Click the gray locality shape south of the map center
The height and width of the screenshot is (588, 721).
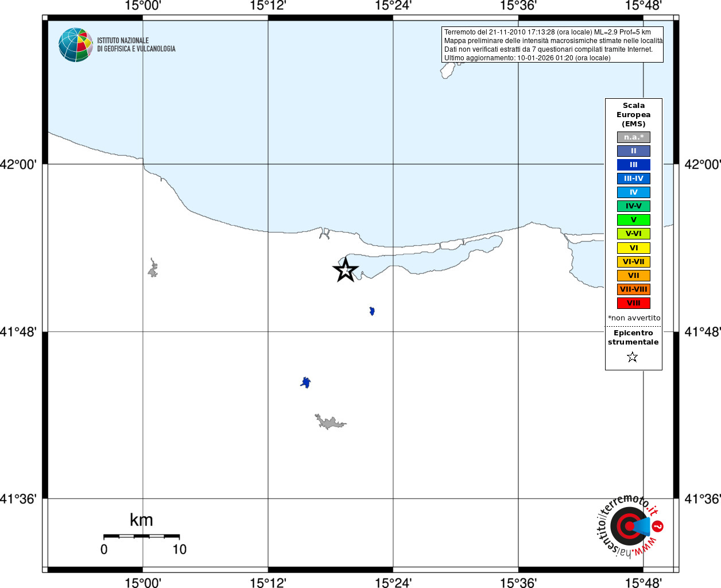click(330, 422)
